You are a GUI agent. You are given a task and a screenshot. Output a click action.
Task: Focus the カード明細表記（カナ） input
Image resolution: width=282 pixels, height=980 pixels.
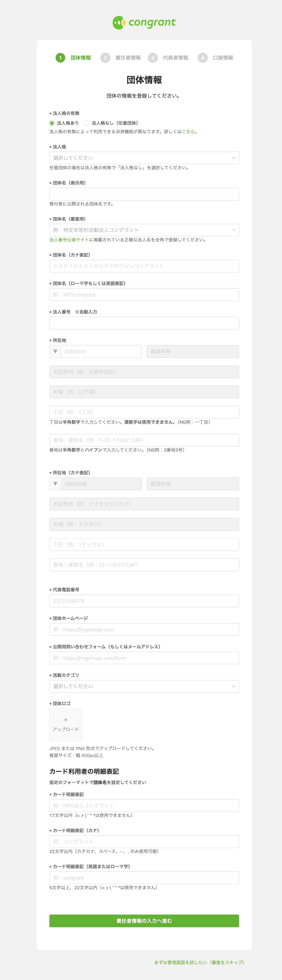[144, 841]
